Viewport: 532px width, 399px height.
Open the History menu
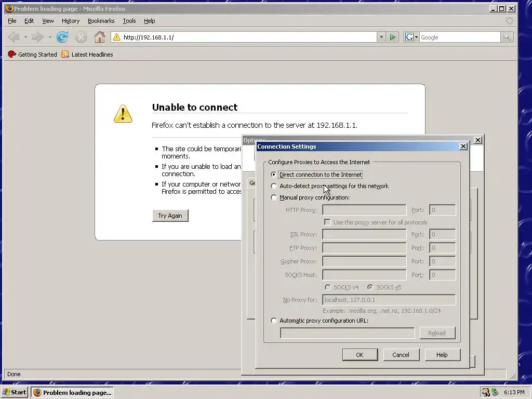pos(71,21)
